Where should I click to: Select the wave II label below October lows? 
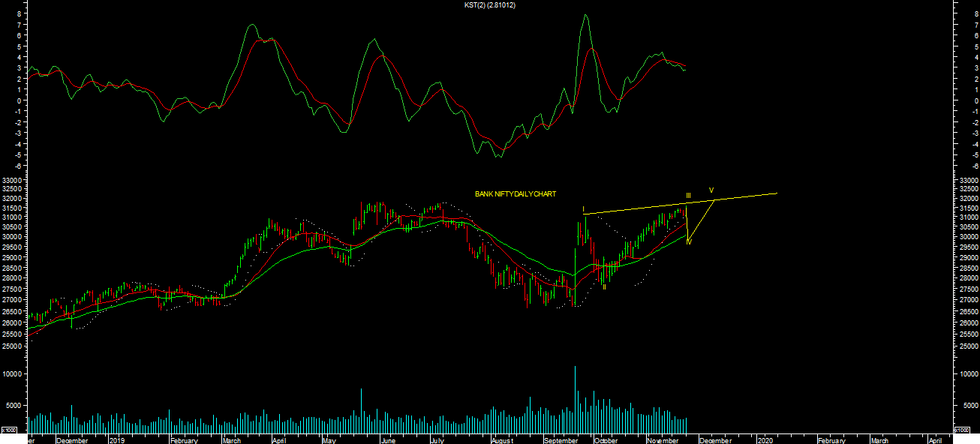point(603,286)
